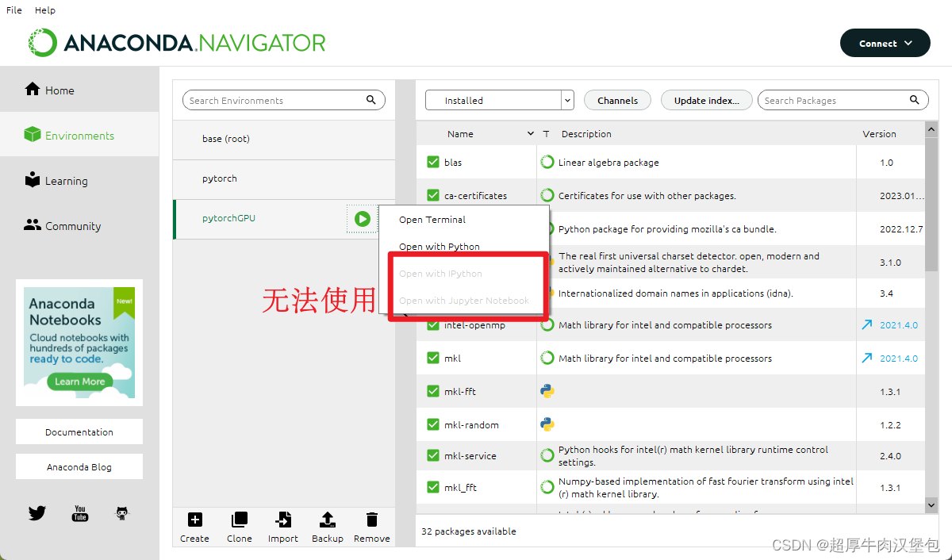Click the mkl-service package type circle icon
Image resolution: width=952 pixels, height=560 pixels.
547,455
